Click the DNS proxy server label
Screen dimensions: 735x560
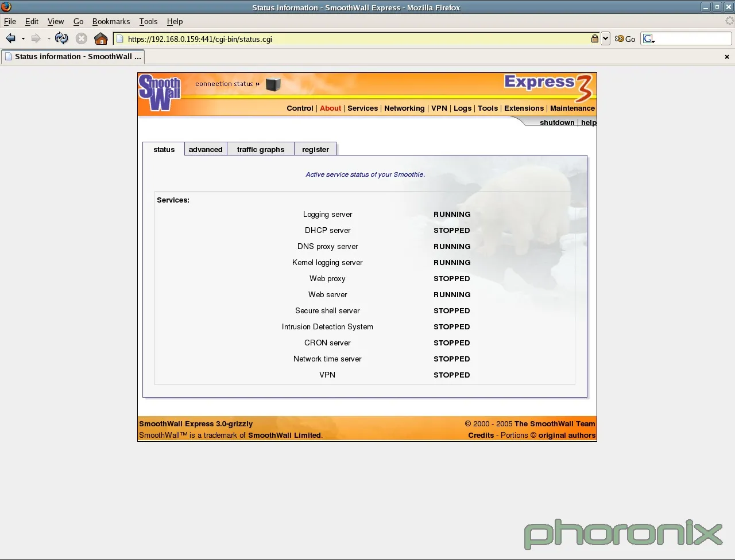tap(327, 246)
